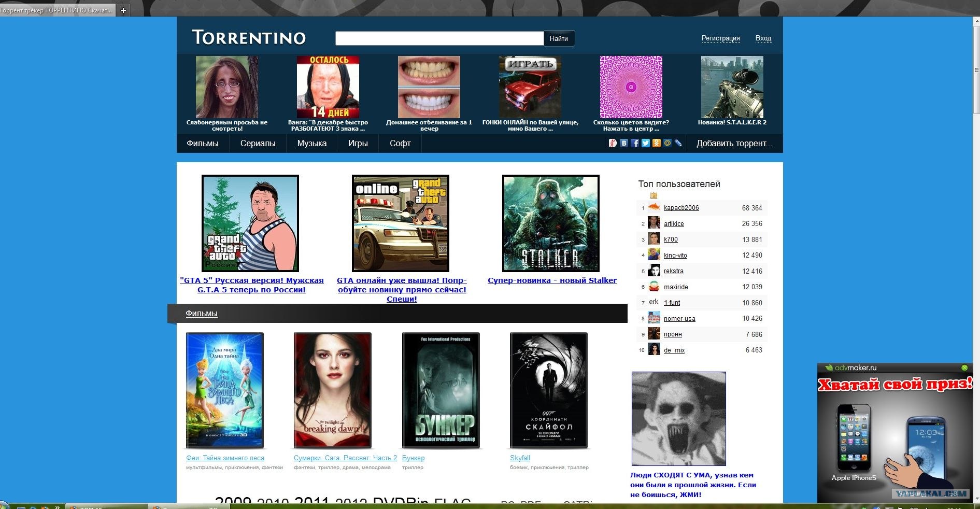Open the goldfish avatar of kapacb2006
980x509 pixels.
654,207
